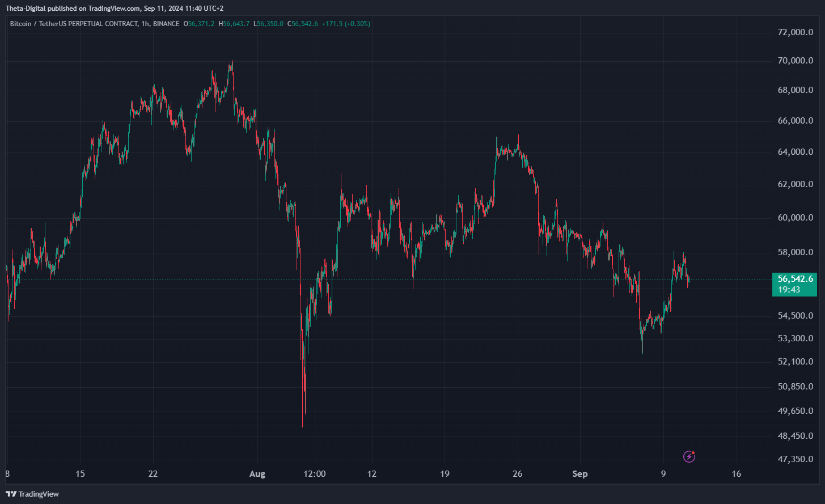Click the 60,000.0 price axis label
Screen dimensions: 825x504
(796, 218)
